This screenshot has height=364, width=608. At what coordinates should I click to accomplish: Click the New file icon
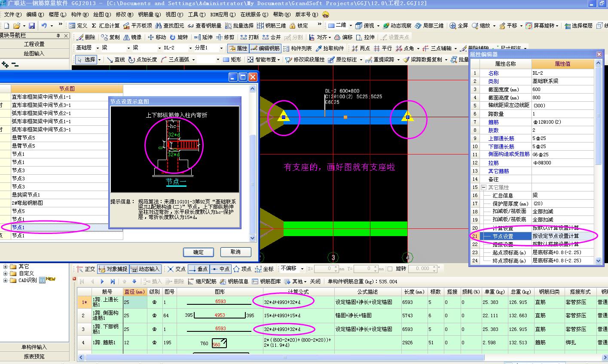click(x=6, y=26)
